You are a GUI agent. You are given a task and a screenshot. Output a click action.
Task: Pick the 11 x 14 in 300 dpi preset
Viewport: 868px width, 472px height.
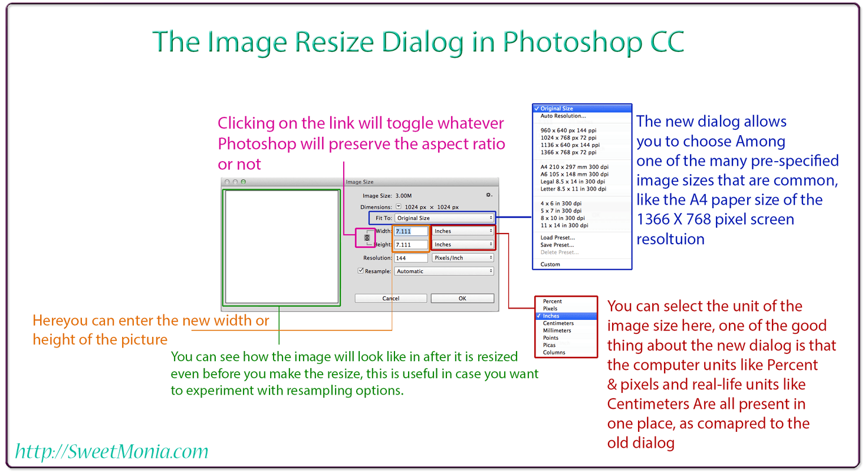click(582, 225)
